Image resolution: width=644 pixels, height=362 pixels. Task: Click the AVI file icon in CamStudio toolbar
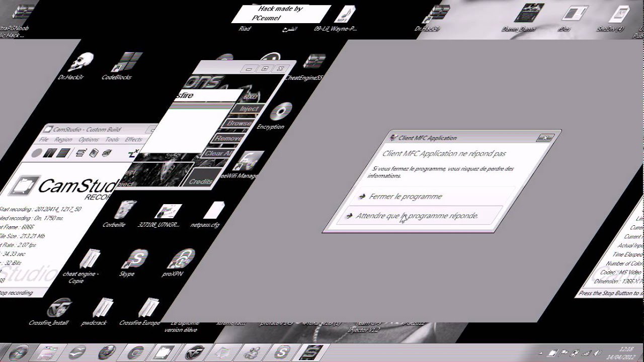point(94,153)
